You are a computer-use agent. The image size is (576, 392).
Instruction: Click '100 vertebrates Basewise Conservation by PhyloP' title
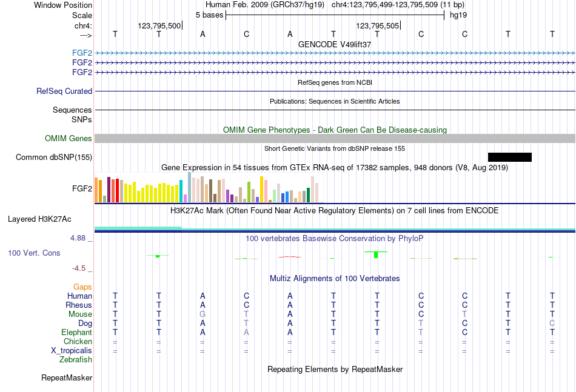335,239
